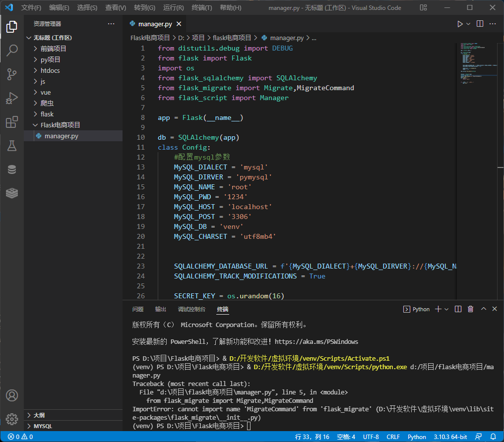Open the 帮助(H) menu
The width and height of the screenshot is (504, 442).
231,8
